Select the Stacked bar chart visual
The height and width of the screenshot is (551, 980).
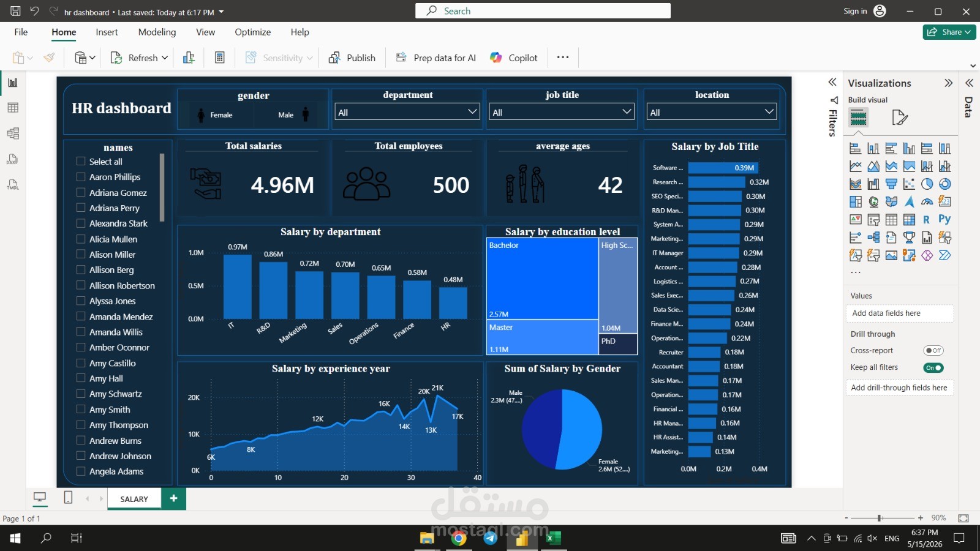coord(856,148)
